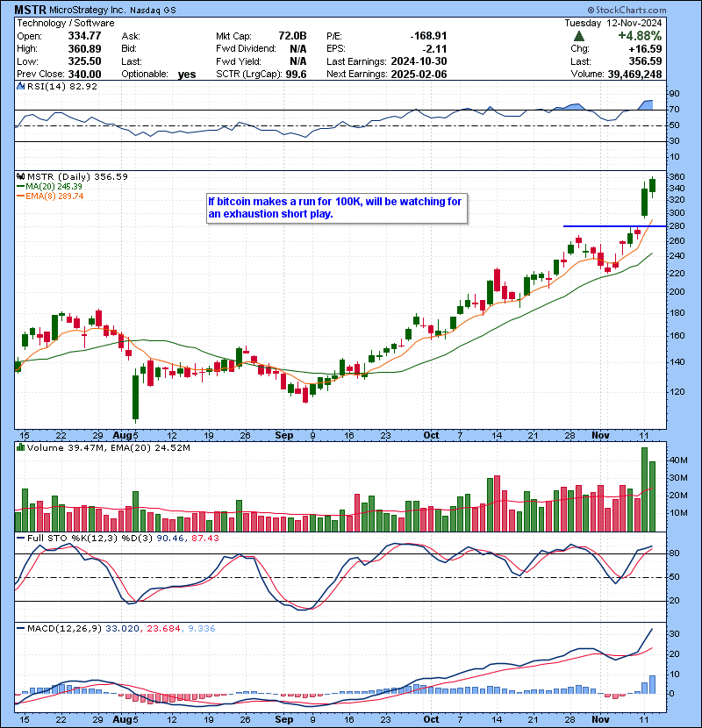Click the P/E value -168.91
Image resolution: width=702 pixels, height=728 pixels.
(x=428, y=36)
